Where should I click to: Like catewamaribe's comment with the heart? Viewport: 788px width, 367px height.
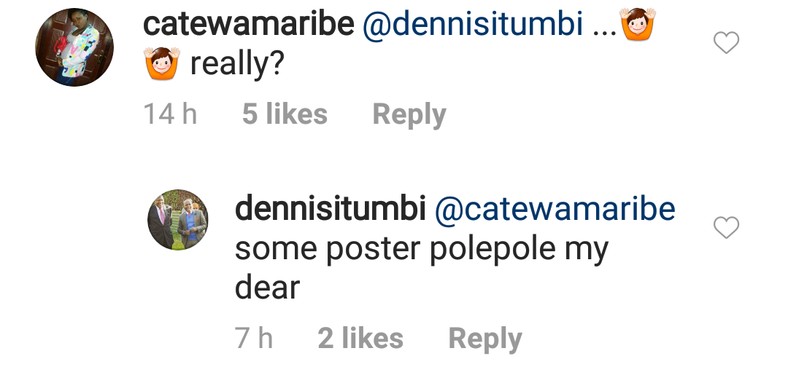pyautogui.click(x=726, y=43)
